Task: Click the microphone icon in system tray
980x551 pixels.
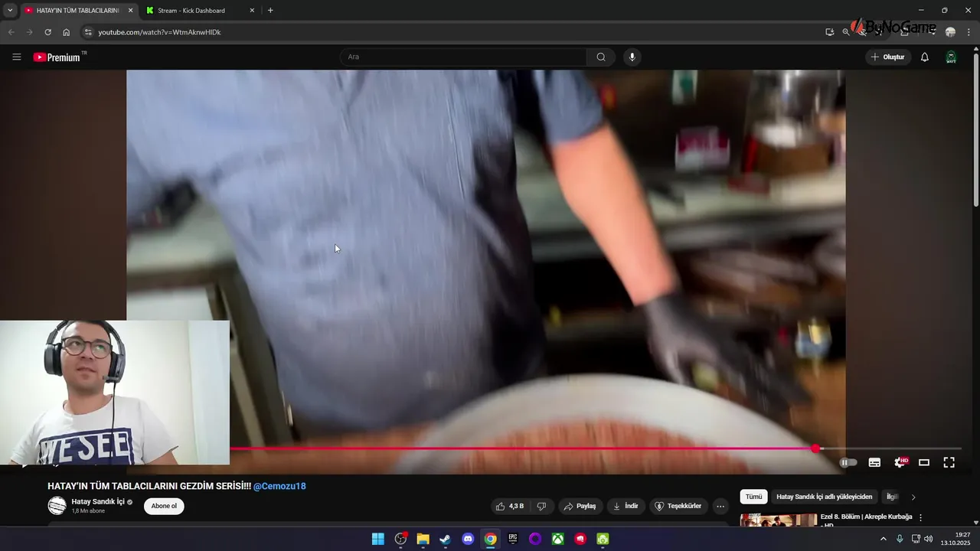Action: [x=900, y=539]
